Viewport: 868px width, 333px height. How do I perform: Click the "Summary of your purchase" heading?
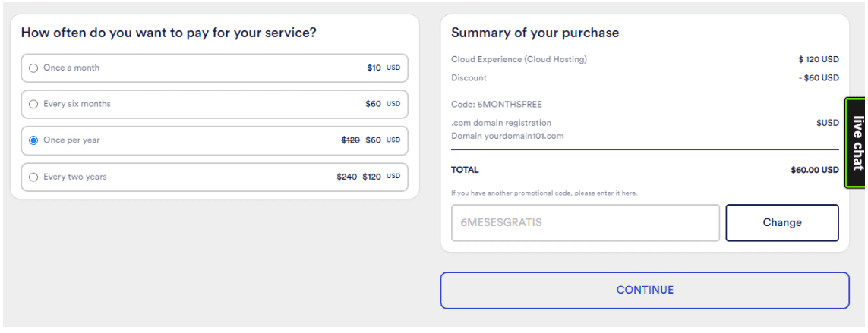[x=535, y=33]
